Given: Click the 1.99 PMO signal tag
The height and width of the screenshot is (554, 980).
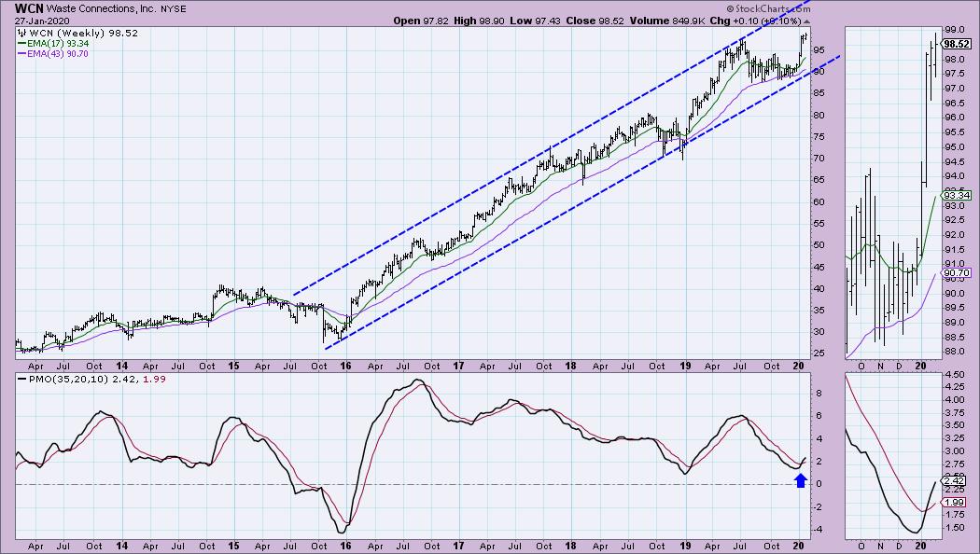Looking at the screenshot, I should click(955, 502).
